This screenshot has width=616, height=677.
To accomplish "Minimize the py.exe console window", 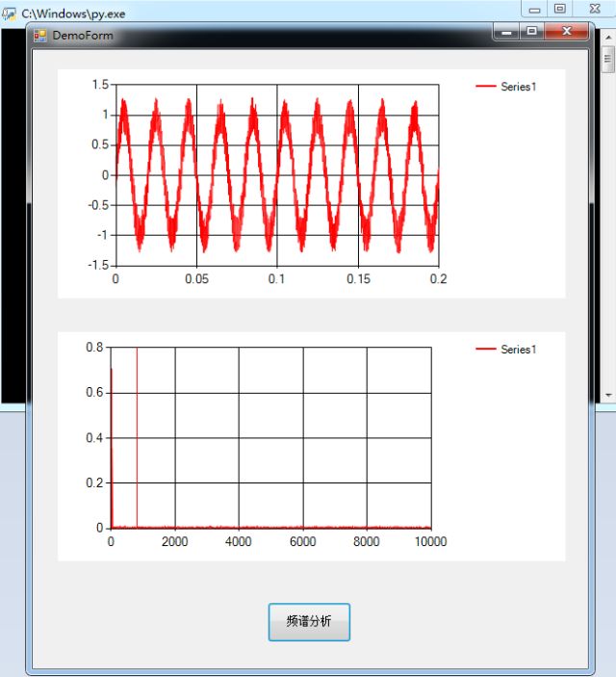I will tap(534, 9).
